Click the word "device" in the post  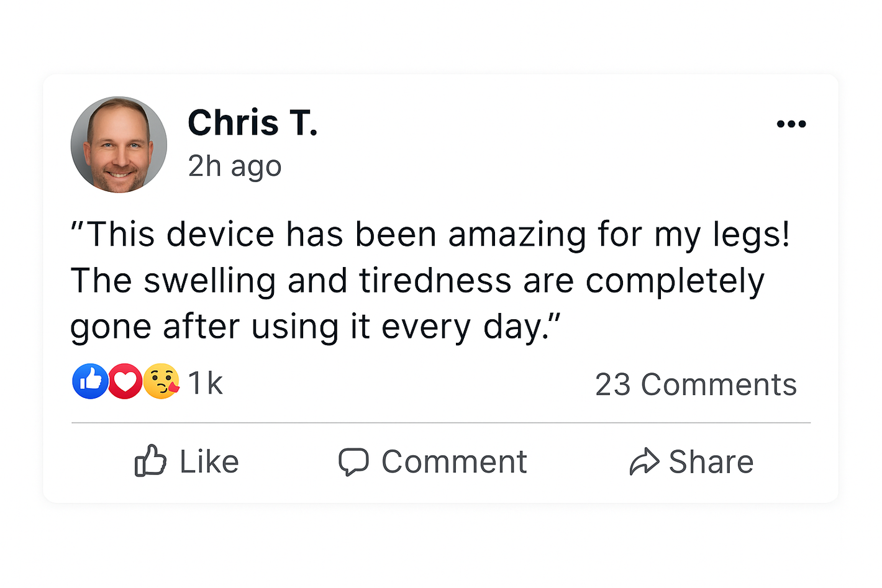(220, 235)
